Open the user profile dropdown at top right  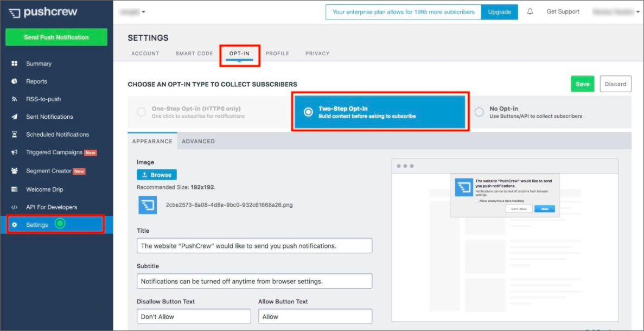click(x=616, y=12)
